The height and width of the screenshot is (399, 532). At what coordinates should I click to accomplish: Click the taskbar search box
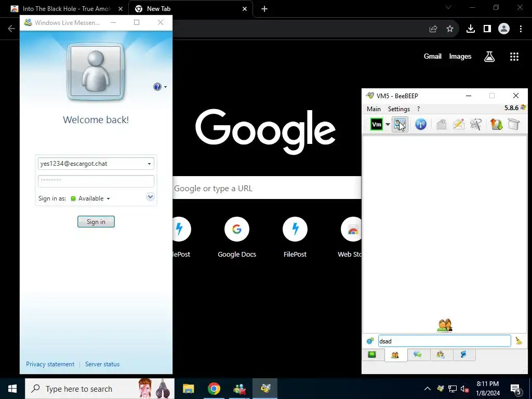pos(100,389)
